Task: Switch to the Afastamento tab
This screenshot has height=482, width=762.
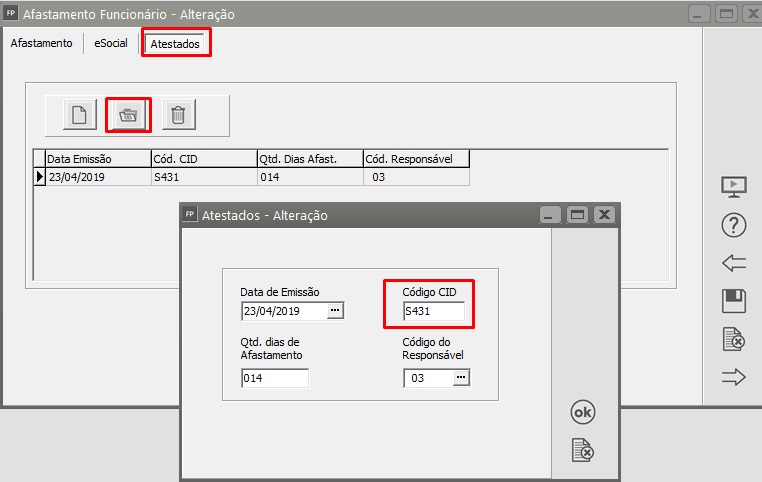Action: [x=41, y=44]
